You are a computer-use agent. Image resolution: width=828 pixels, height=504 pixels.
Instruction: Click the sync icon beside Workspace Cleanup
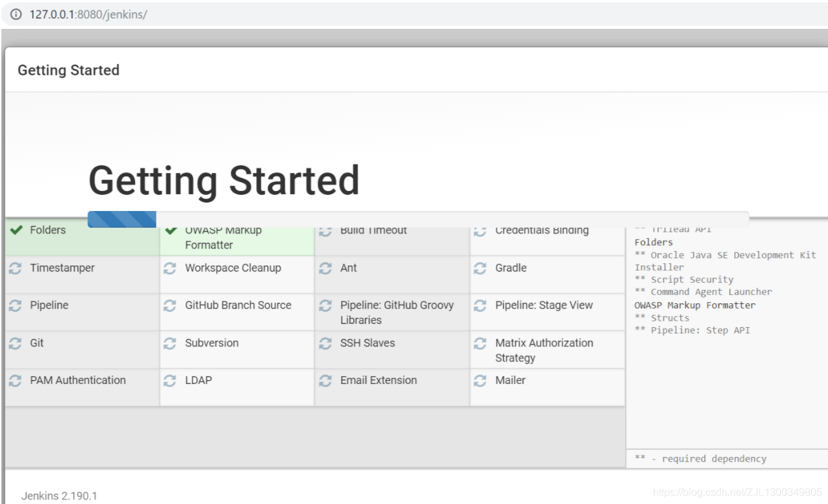170,268
